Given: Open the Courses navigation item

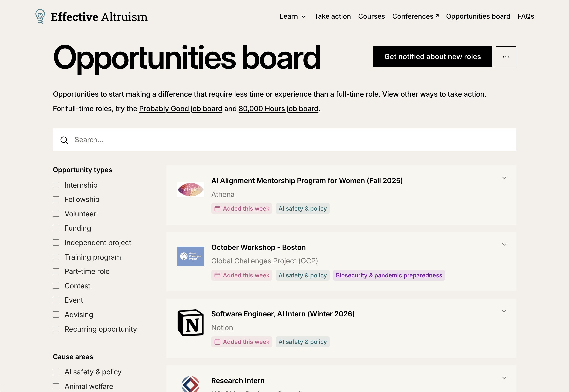Looking at the screenshot, I should [x=371, y=16].
